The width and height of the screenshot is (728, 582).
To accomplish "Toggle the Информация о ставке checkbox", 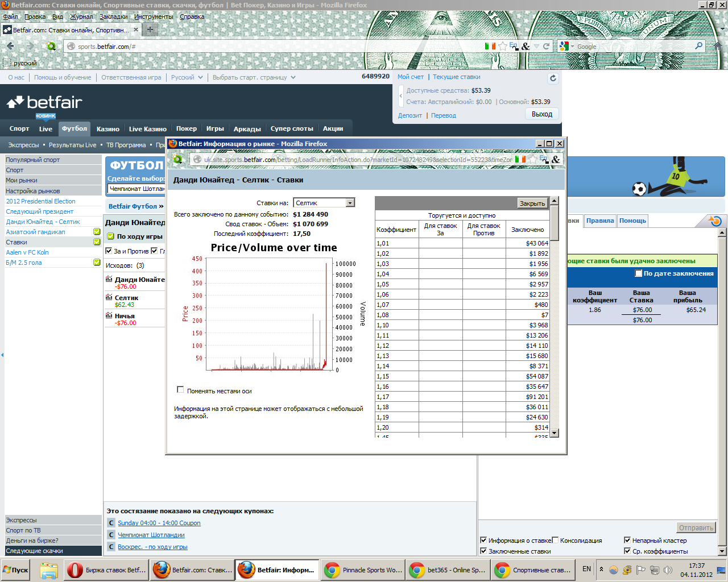I will 483,540.
